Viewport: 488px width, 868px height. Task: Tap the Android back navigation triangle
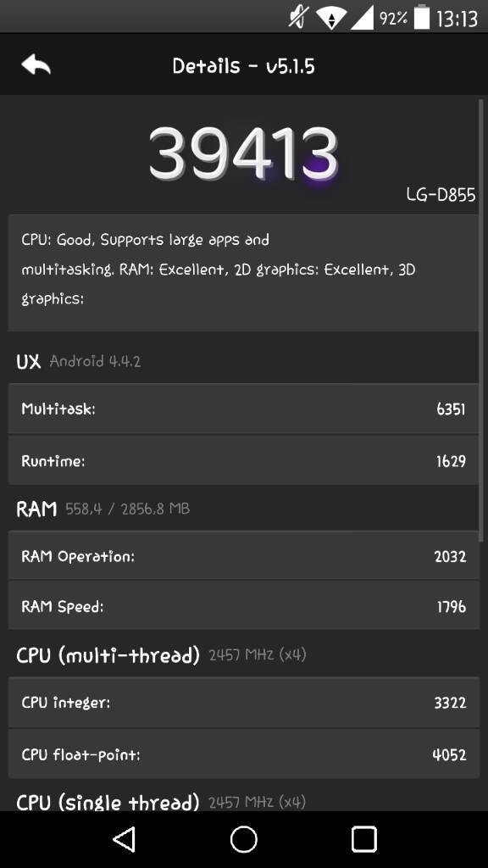pyautogui.click(x=124, y=839)
